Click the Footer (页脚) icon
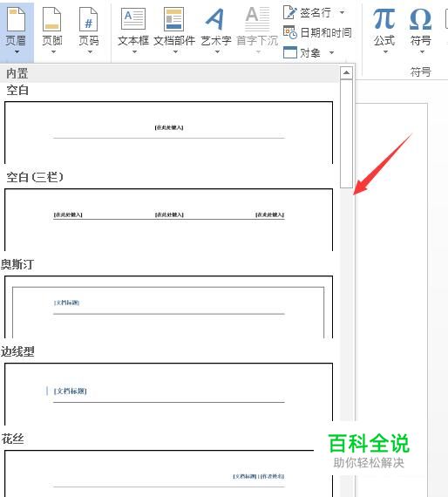Screen dimensions: 448x497 pyautogui.click(x=52, y=20)
